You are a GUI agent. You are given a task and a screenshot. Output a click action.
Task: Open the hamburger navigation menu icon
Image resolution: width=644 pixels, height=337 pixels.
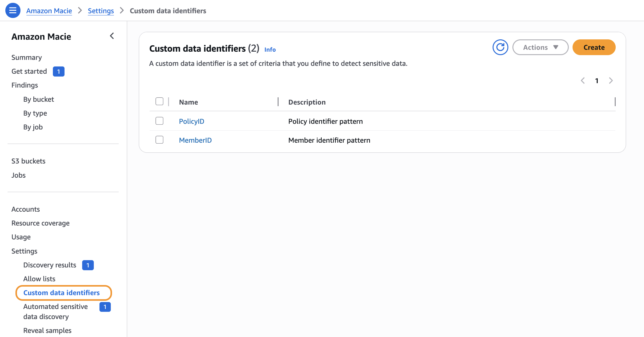click(x=13, y=10)
